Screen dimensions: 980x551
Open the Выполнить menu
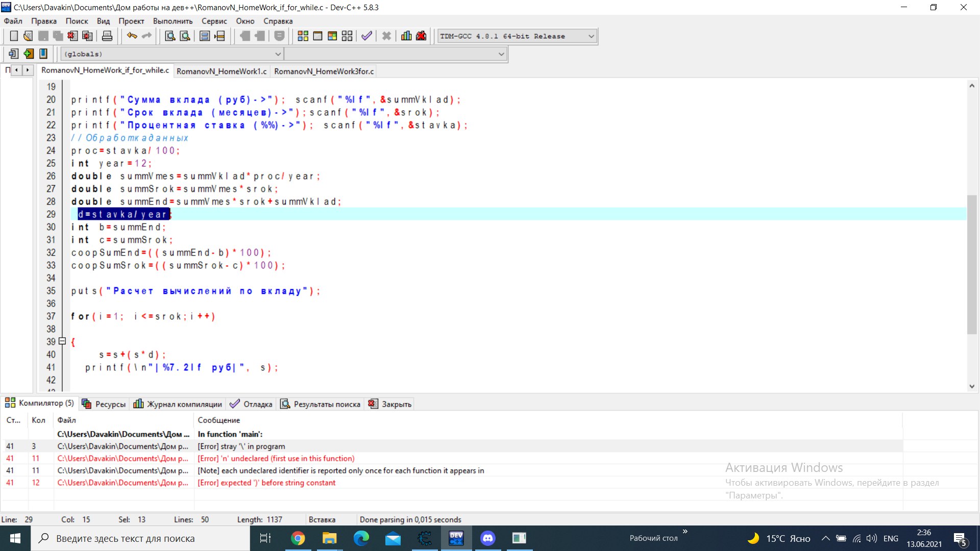pos(173,21)
